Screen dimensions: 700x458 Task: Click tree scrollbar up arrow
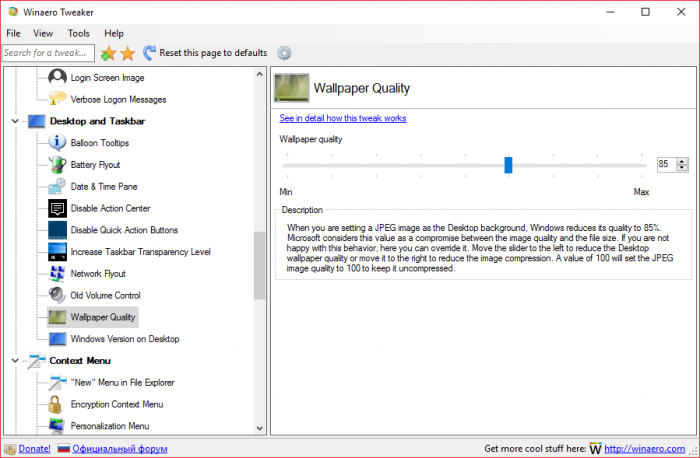260,74
